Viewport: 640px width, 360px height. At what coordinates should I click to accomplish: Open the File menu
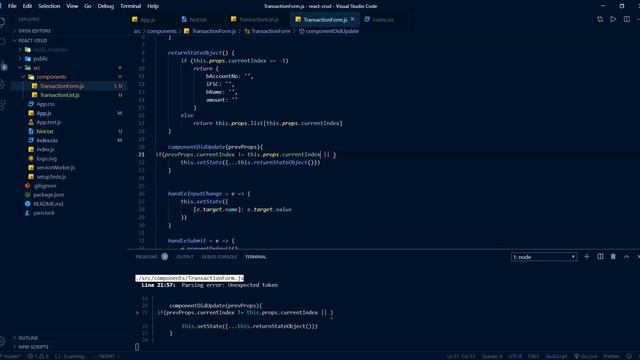[x=12, y=6]
